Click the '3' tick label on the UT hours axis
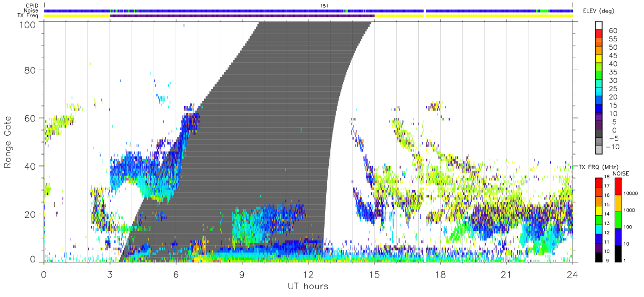The height and width of the screenshot is (297, 644). pyautogui.click(x=110, y=276)
